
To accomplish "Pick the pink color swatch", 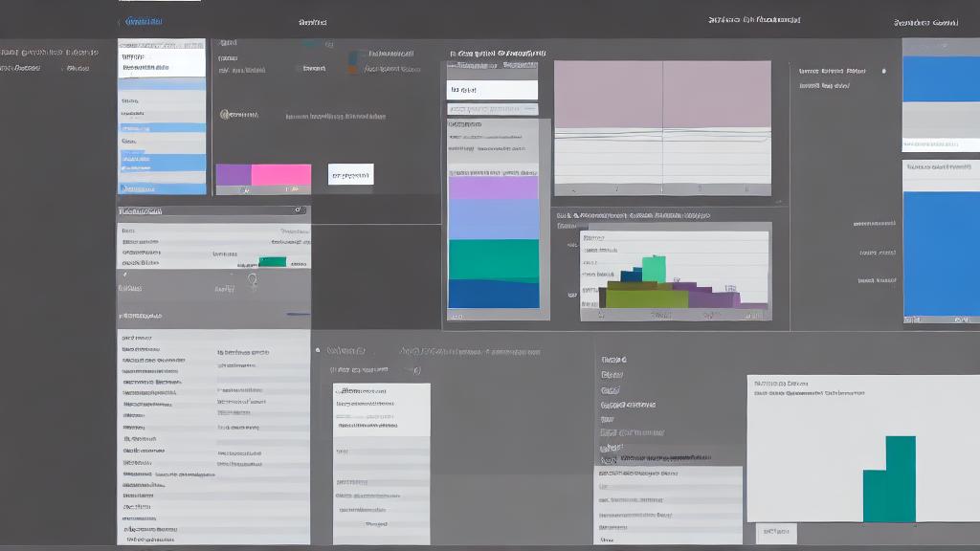I will (x=281, y=175).
